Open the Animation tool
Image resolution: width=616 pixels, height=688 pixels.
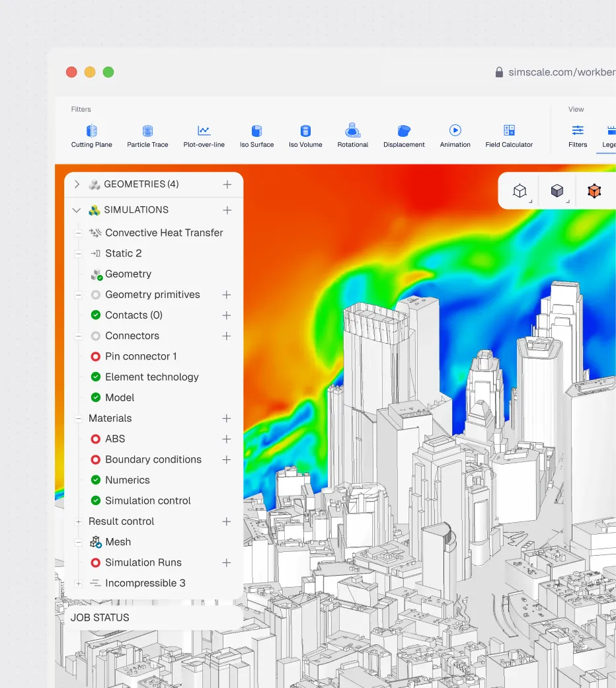455,135
